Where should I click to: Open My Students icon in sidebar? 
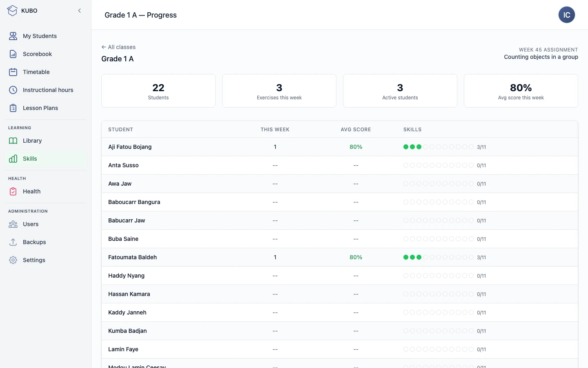pyautogui.click(x=13, y=36)
